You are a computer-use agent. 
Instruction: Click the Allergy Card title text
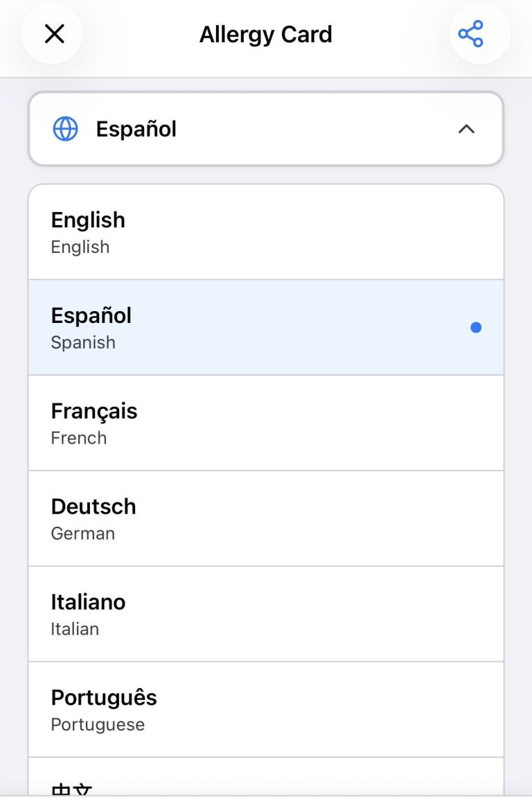click(265, 34)
